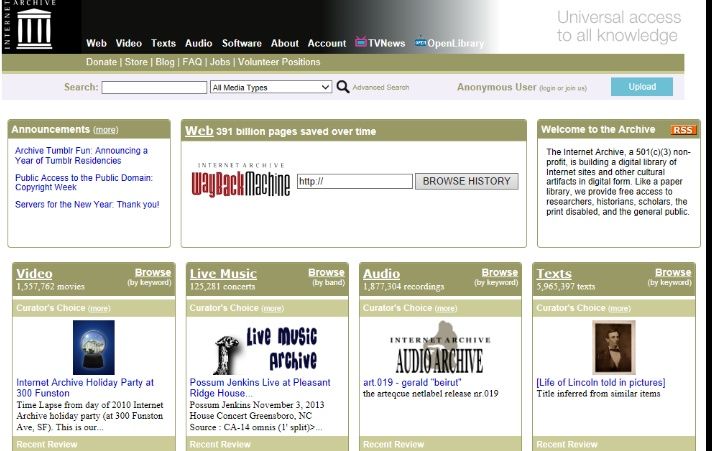The height and width of the screenshot is (451, 712).
Task: Click Browse in the Texts section
Action: tap(673, 273)
